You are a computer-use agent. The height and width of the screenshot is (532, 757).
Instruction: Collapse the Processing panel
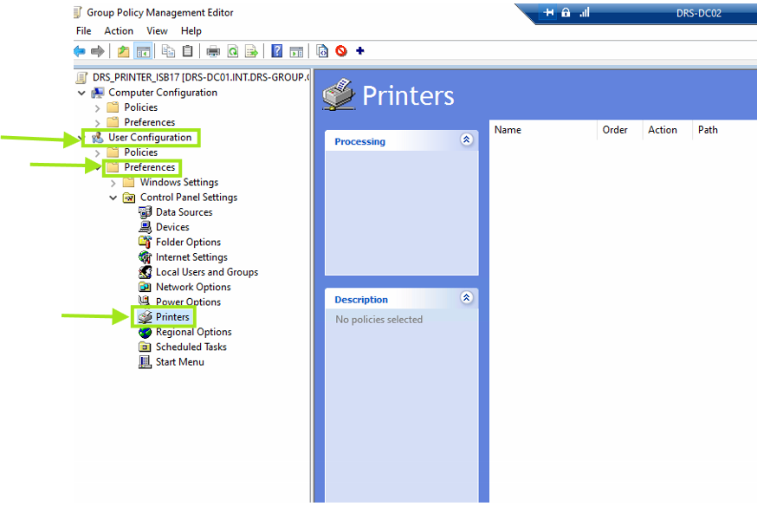point(467,139)
